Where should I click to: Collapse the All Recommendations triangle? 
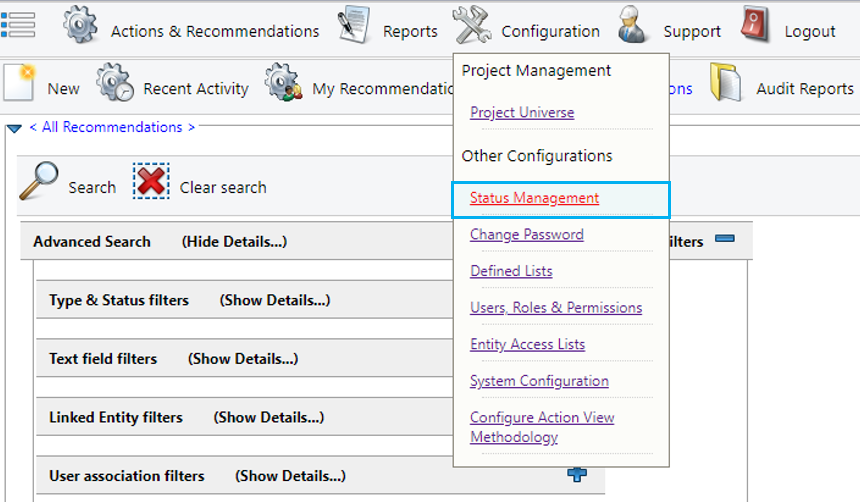pyautogui.click(x=14, y=129)
